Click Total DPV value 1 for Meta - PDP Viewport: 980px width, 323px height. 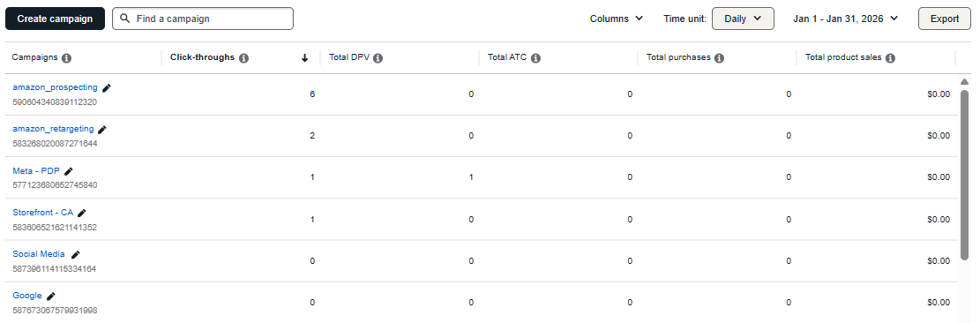click(x=471, y=177)
